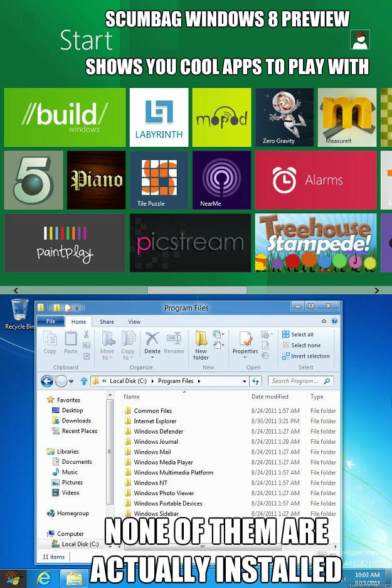This screenshot has width=392, height=588.
Task: Select the Windows Photo Viewer folder
Action: pos(164,493)
